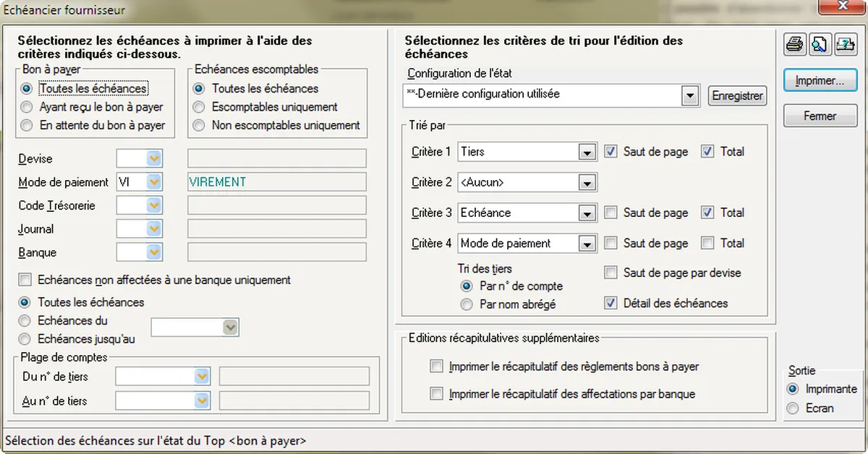The height and width of the screenshot is (454, 868).
Task: Click the printer icon button
Action: pos(795,45)
